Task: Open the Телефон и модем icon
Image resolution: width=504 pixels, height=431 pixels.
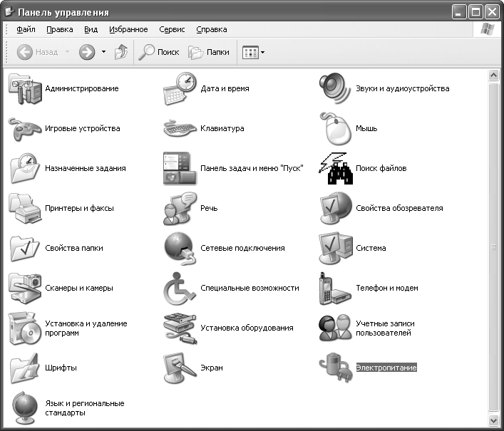Action: click(336, 288)
